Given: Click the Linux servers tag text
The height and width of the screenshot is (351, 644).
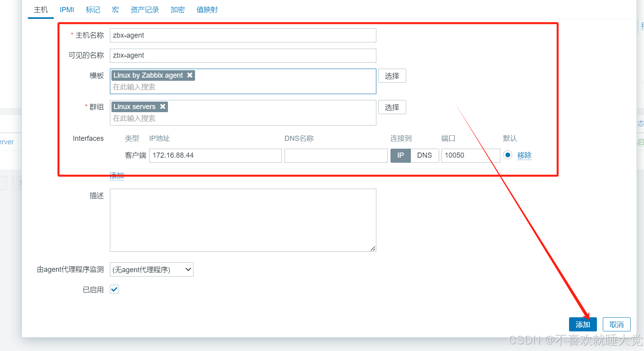Looking at the screenshot, I should click(134, 106).
